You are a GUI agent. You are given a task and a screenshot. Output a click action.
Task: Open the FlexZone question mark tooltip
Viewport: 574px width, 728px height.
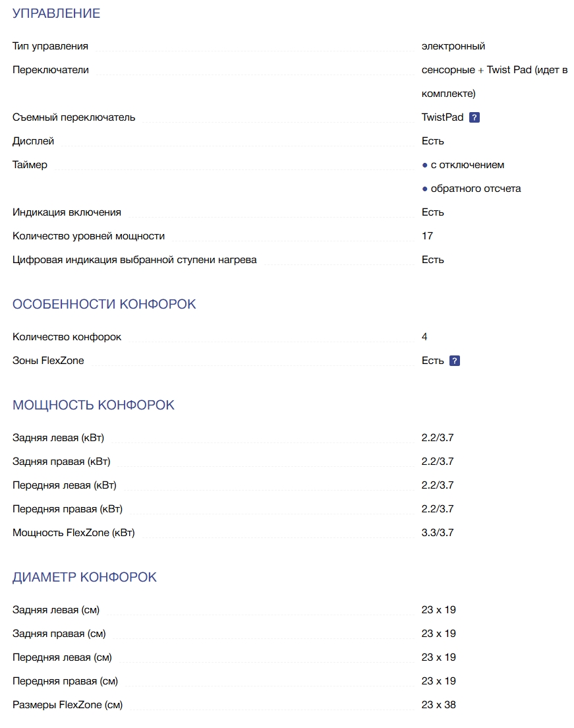(455, 361)
